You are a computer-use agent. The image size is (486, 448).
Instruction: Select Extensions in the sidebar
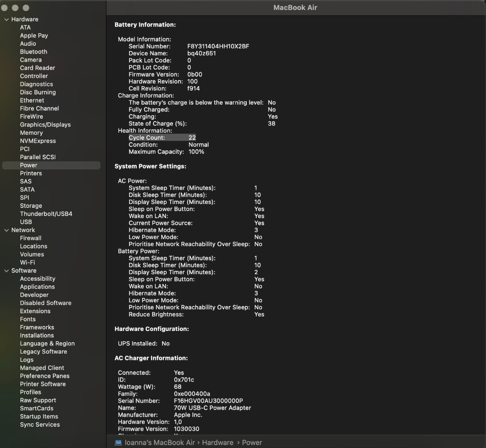pyautogui.click(x=35, y=311)
